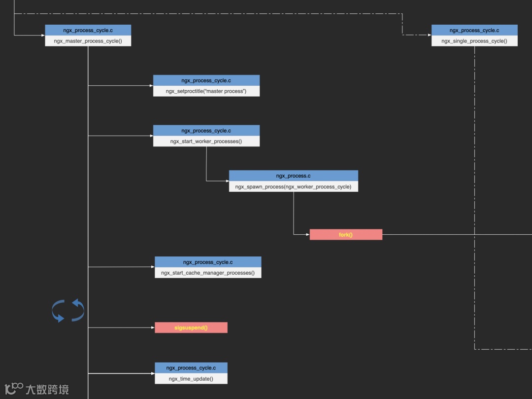Click the ngx_setproctitle("master process") function text
This screenshot has height=399, width=532.
click(206, 91)
